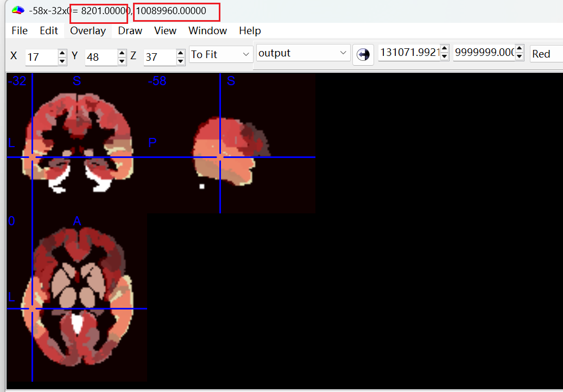
Task: Increase the Z coordinate with up arrow
Action: [x=181, y=53]
